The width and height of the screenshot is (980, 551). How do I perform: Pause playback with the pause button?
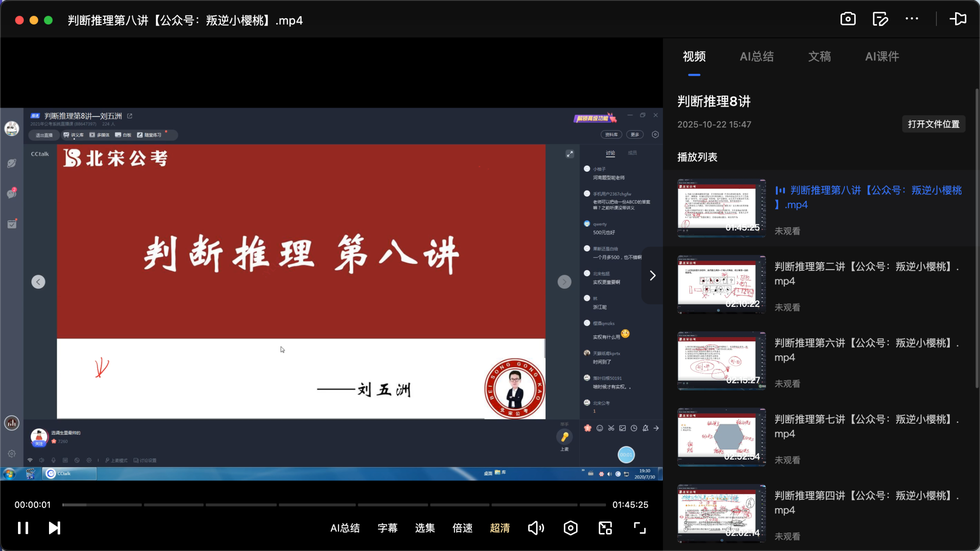24,528
